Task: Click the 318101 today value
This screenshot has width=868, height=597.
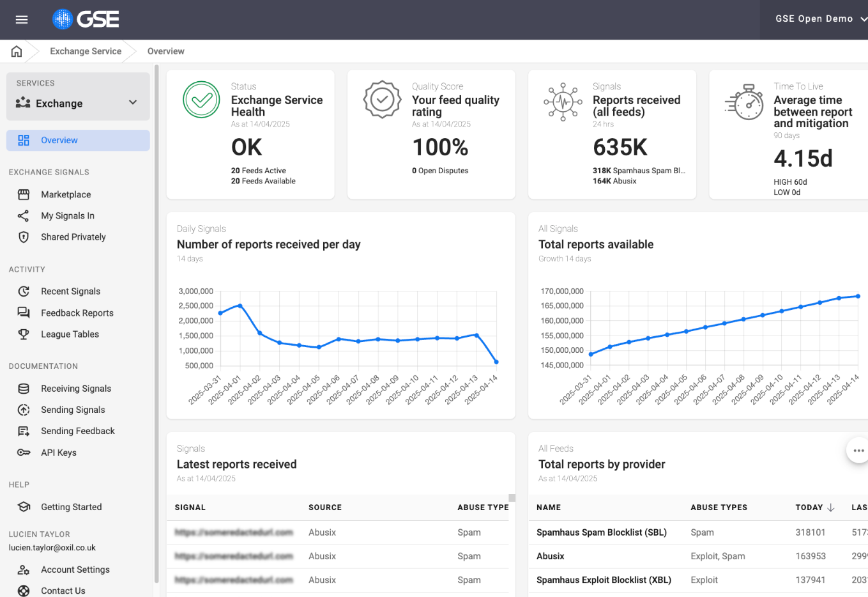Action: [811, 532]
